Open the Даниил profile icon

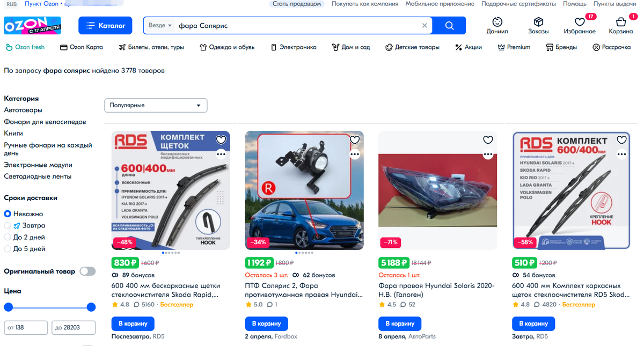[497, 22]
